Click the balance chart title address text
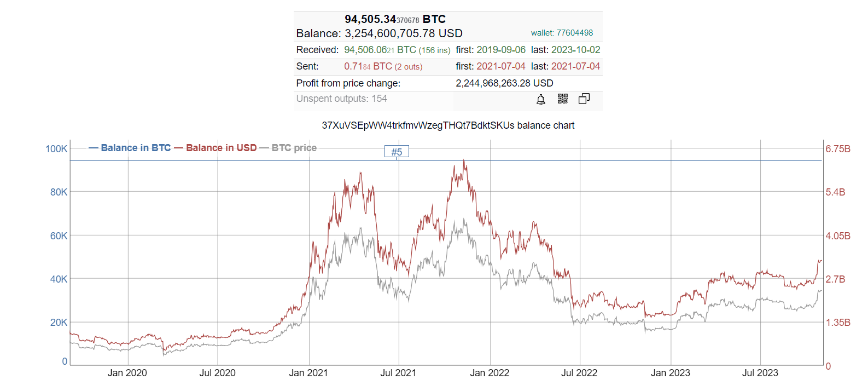868x385 pixels. 448,125
